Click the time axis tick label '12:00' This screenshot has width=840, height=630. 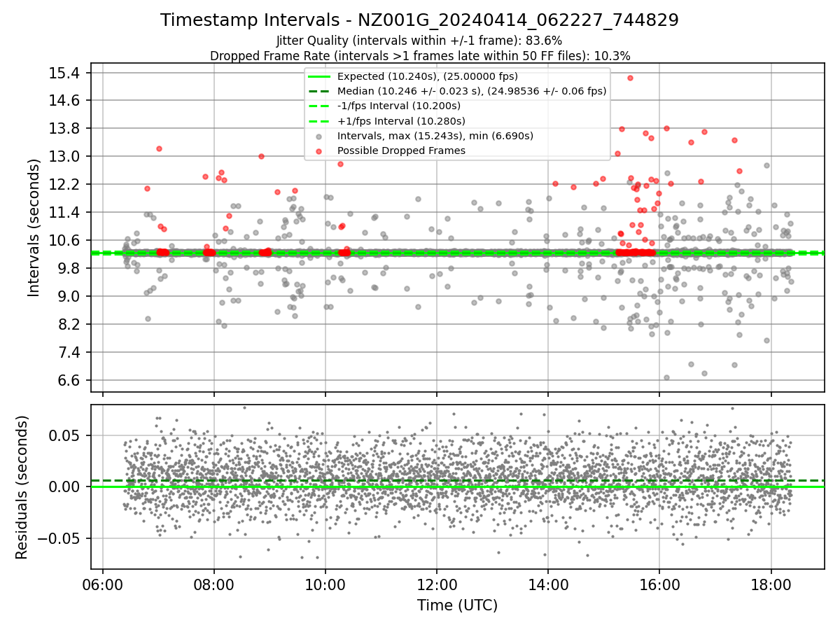pyautogui.click(x=437, y=584)
